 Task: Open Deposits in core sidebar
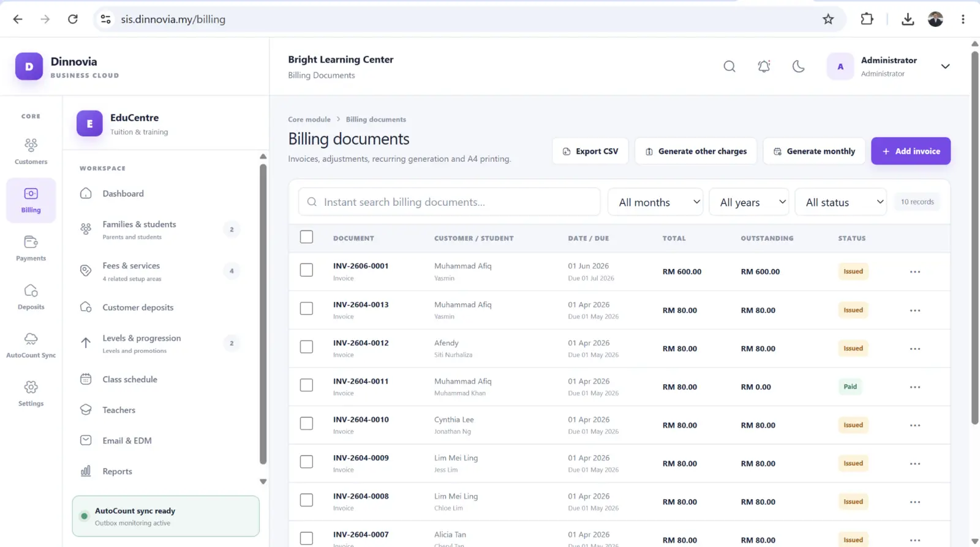[31, 296]
